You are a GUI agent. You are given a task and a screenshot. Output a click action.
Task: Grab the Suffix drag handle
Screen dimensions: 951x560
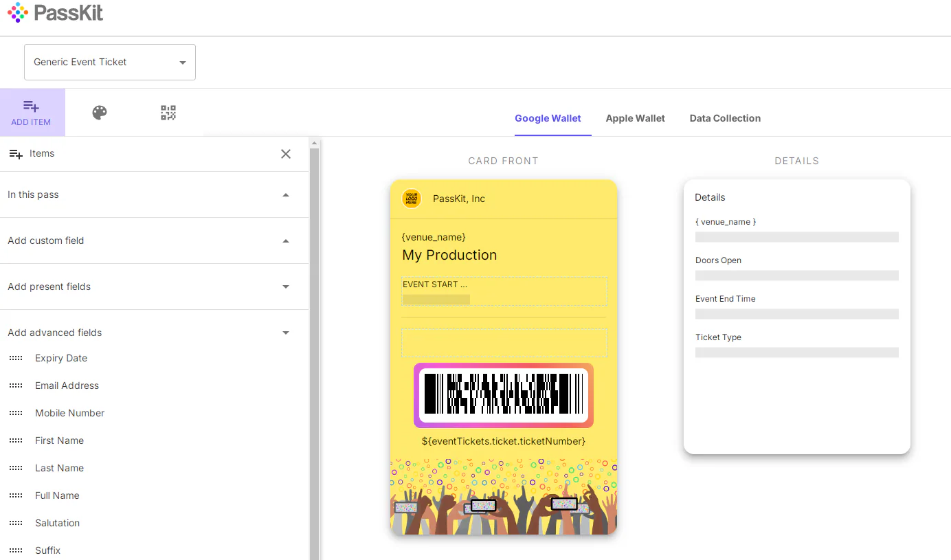[16, 550]
